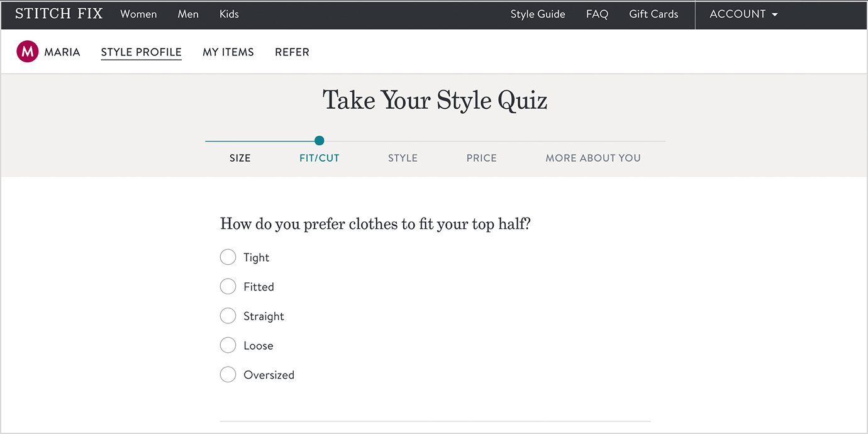Select the Loose radio button
868x434 pixels.
[228, 345]
